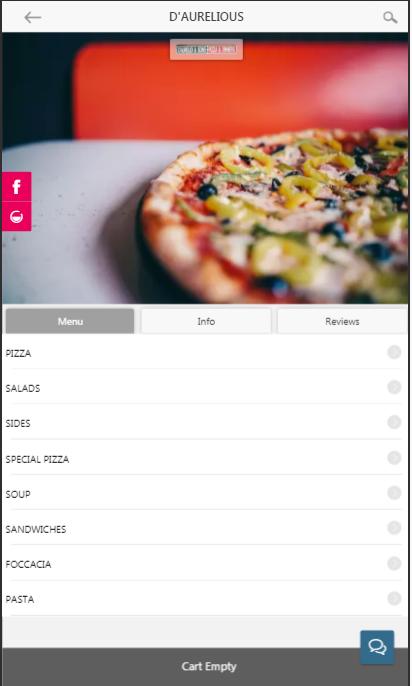
Task: Click the restaurant logo on banner
Action: coord(206,49)
